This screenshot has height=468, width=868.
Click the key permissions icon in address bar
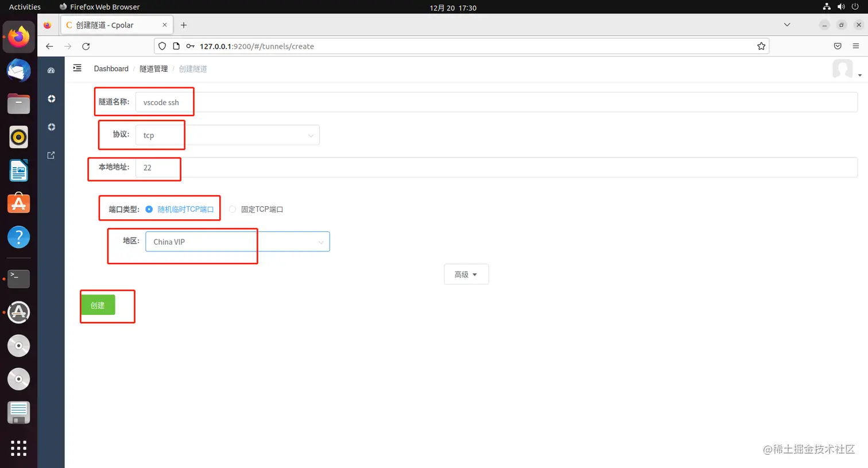[190, 46]
